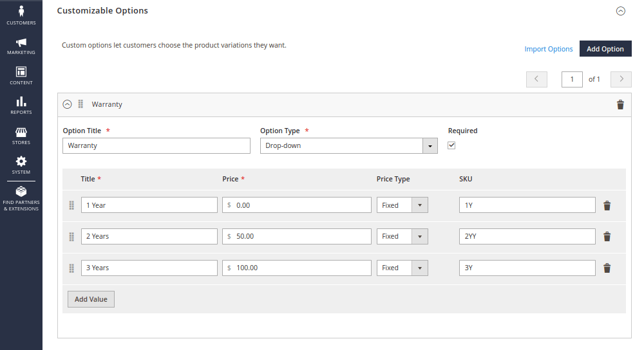
Task: Delete the 3 Years value row
Action: point(607,268)
